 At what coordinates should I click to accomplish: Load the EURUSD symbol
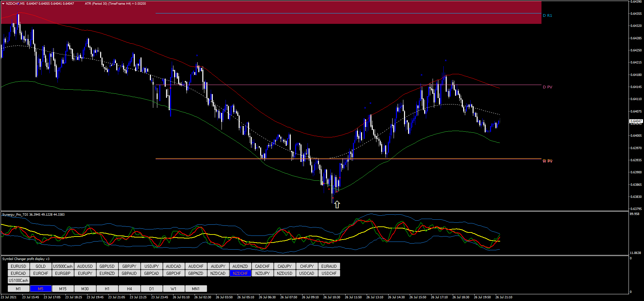(x=18, y=266)
